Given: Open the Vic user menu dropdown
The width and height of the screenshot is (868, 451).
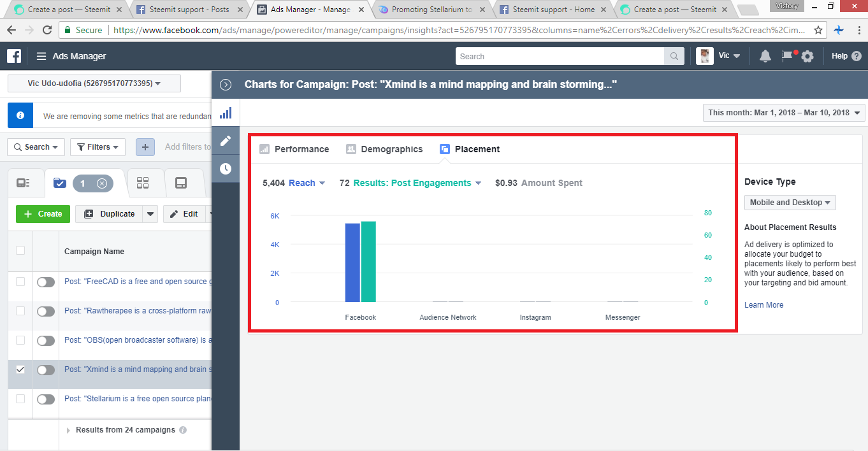Looking at the screenshot, I should point(730,56).
